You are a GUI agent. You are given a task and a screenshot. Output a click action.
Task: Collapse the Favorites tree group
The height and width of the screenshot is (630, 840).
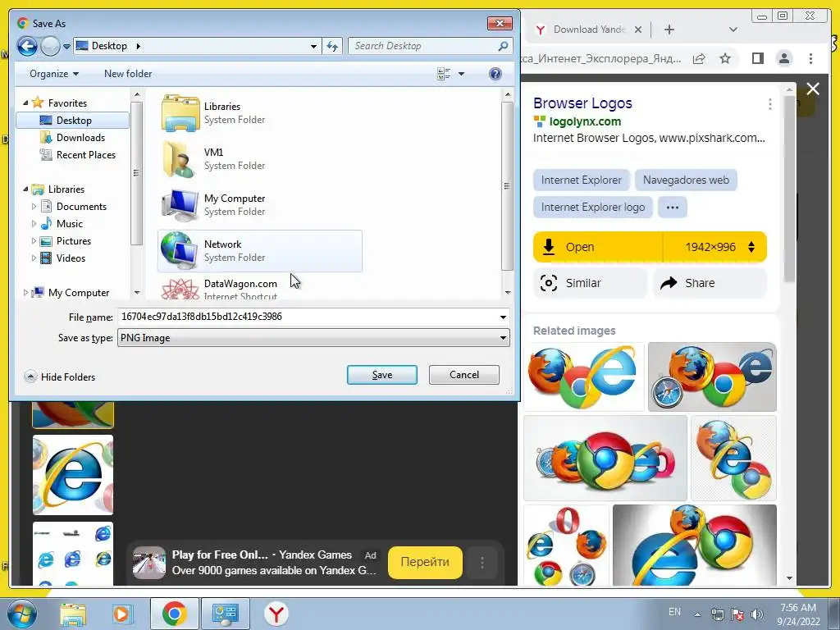(25, 103)
